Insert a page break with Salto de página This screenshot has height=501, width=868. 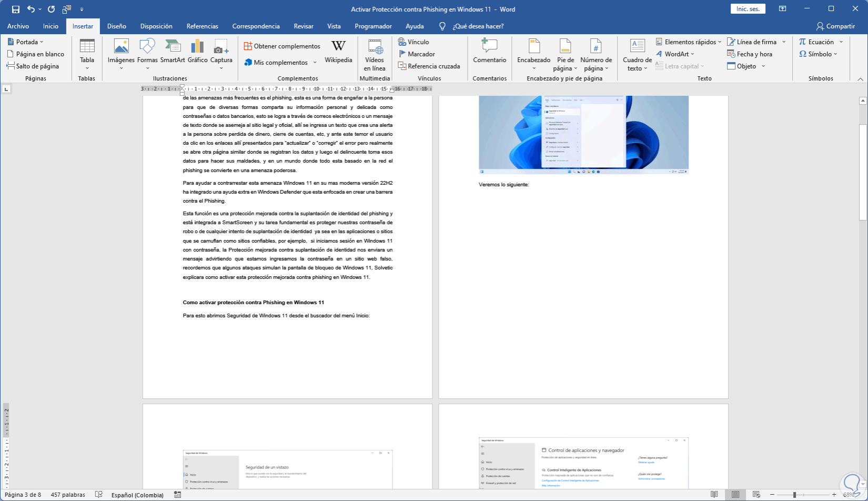33,66
